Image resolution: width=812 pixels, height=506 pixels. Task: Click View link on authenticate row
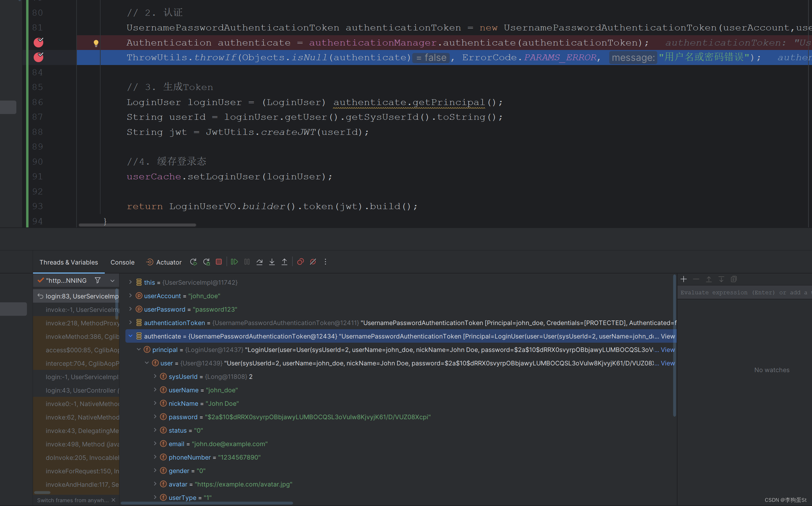[668, 336]
